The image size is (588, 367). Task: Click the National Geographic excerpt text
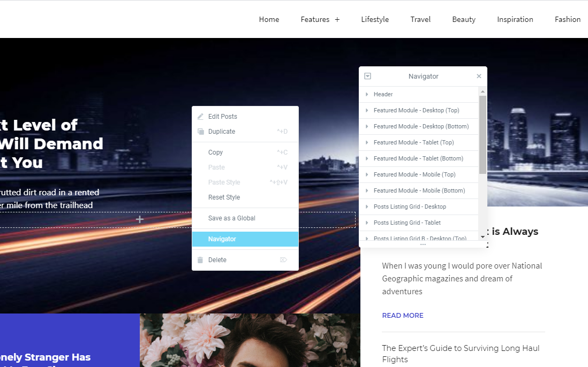(x=462, y=279)
